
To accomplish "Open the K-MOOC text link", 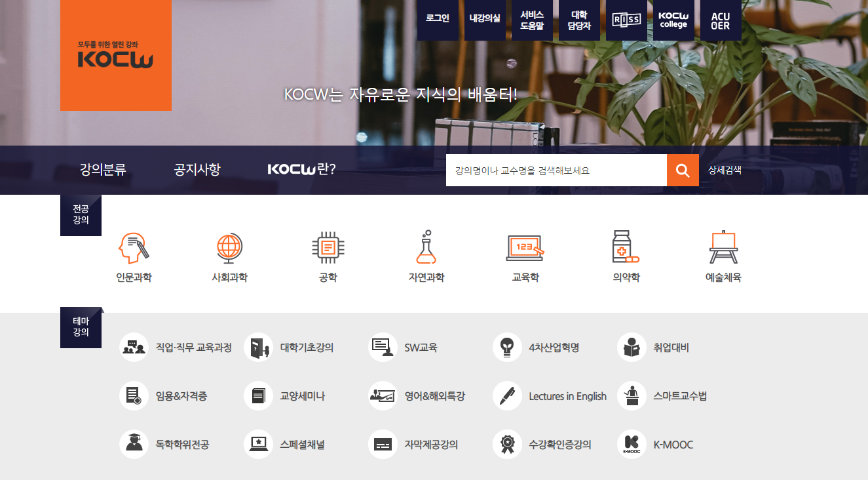I will click(x=673, y=445).
